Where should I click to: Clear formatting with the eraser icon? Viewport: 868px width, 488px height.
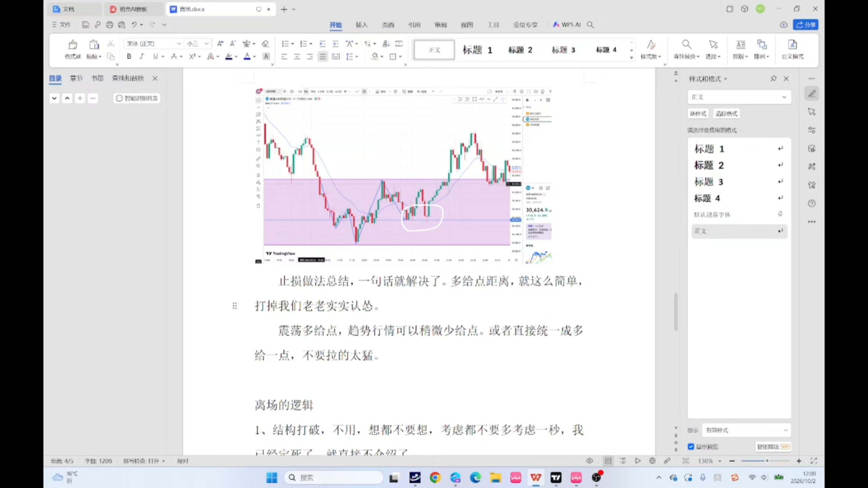tap(265, 43)
